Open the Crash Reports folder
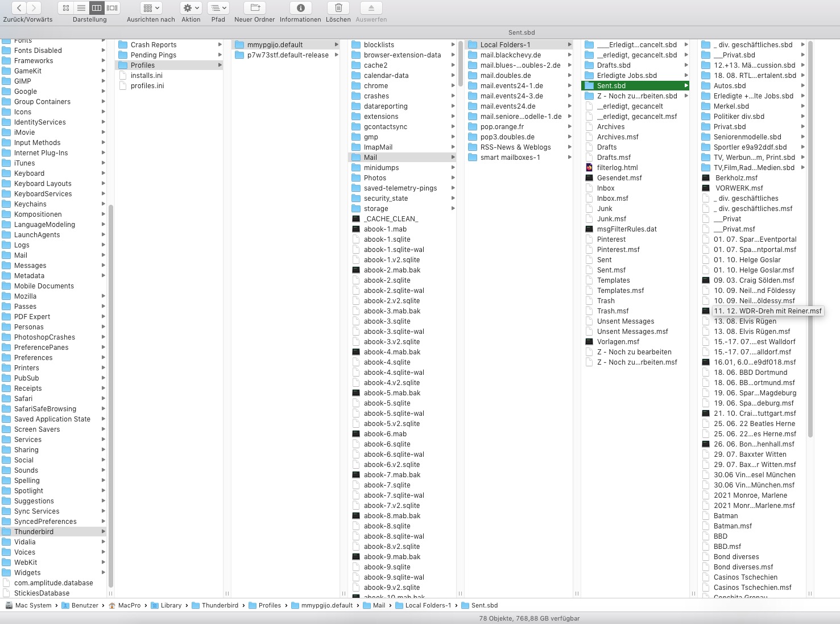The image size is (840, 624). point(153,45)
